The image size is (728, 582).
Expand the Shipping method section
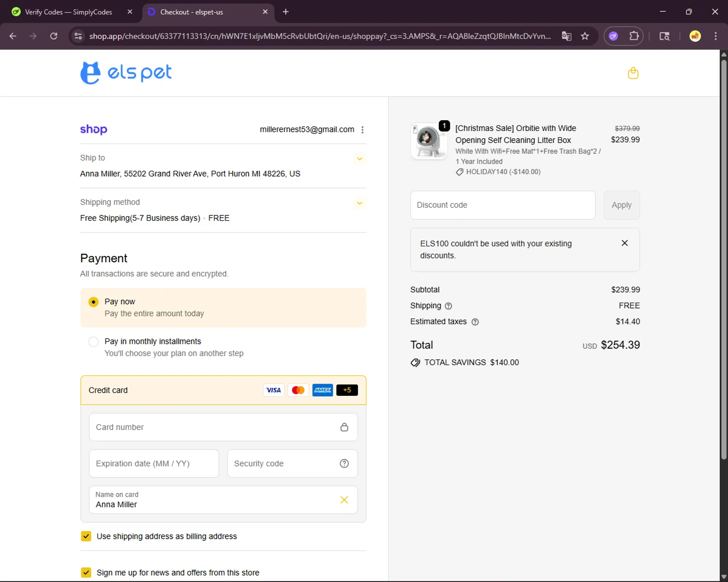tap(360, 203)
